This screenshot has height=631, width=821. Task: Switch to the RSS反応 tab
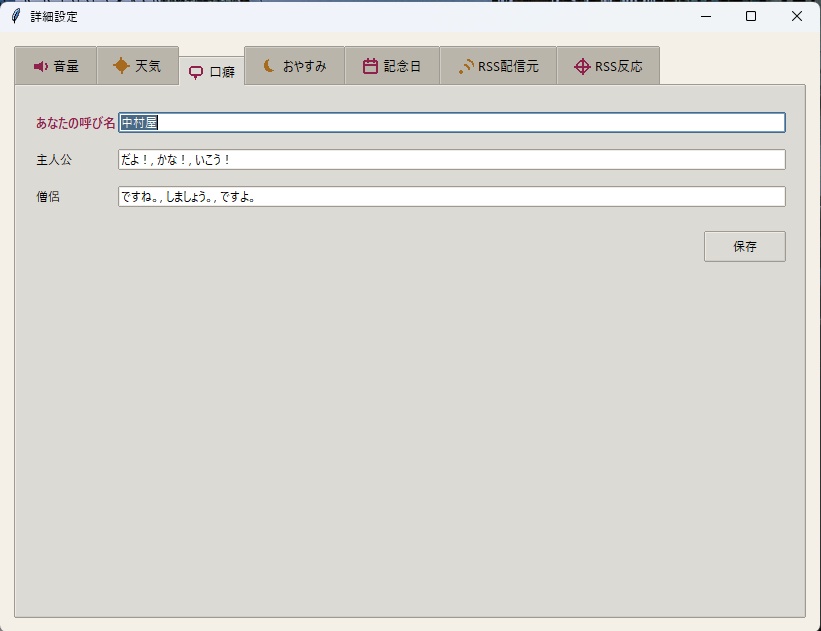pos(608,65)
